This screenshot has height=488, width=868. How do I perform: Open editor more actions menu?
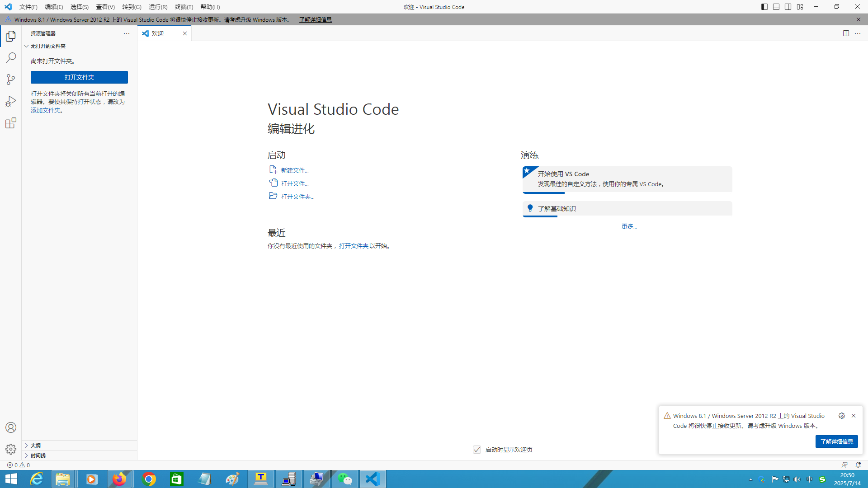(x=858, y=33)
